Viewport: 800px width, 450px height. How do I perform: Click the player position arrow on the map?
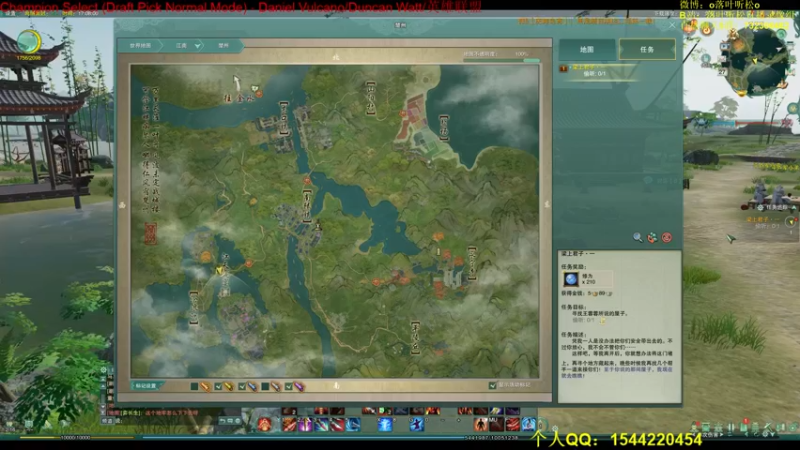[x=220, y=269]
